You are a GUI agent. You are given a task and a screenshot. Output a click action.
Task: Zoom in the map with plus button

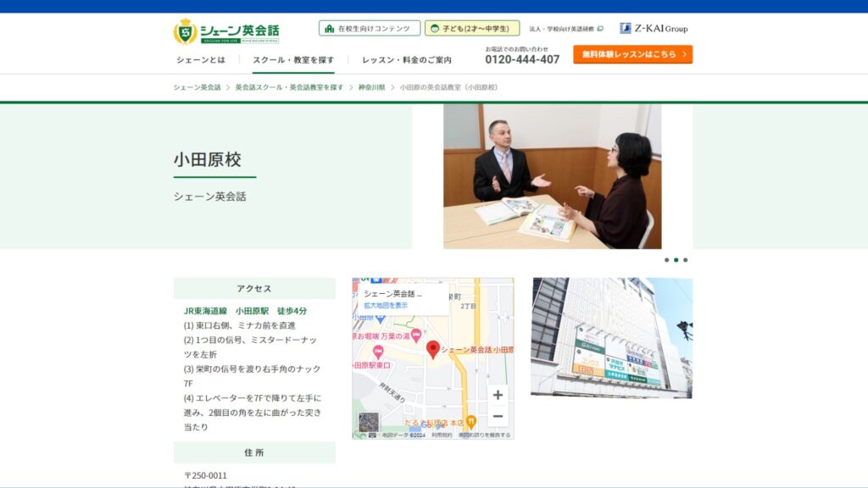tap(498, 395)
